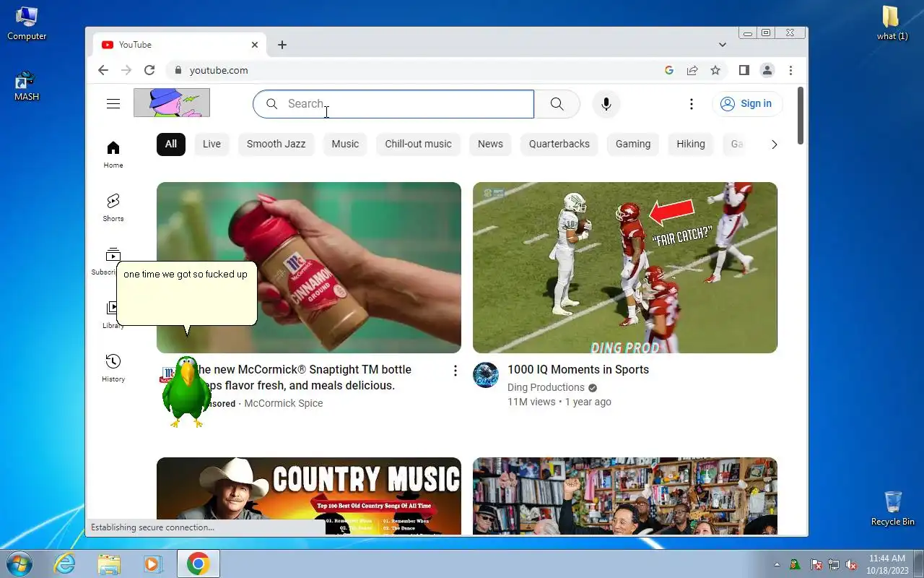Select the News filter chip
Viewport: 924px width, 578px height.
coord(490,144)
